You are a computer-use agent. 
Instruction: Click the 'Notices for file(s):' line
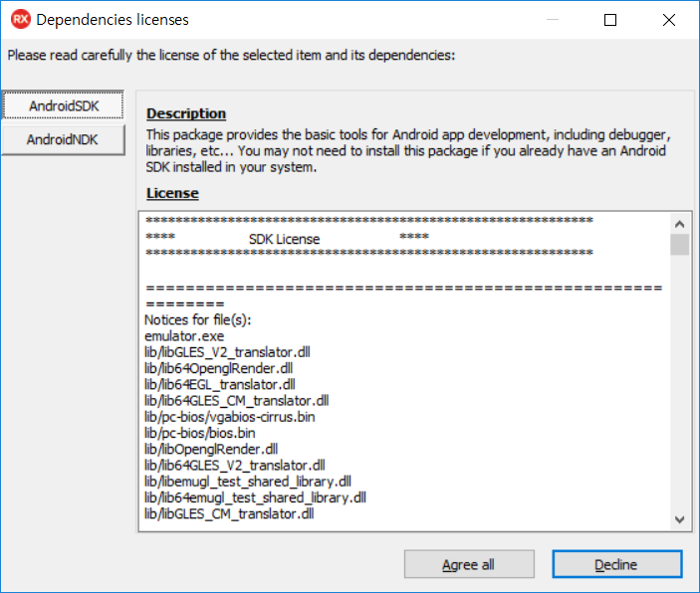pos(198,320)
